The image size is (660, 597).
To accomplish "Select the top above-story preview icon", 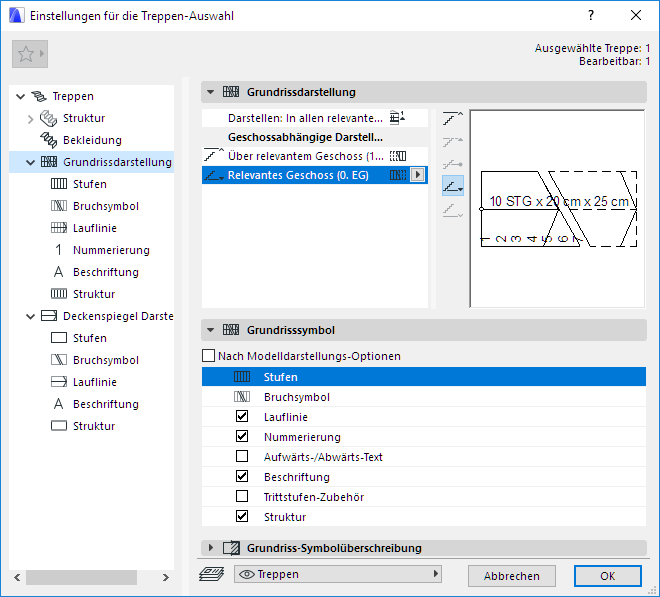I will point(453,118).
